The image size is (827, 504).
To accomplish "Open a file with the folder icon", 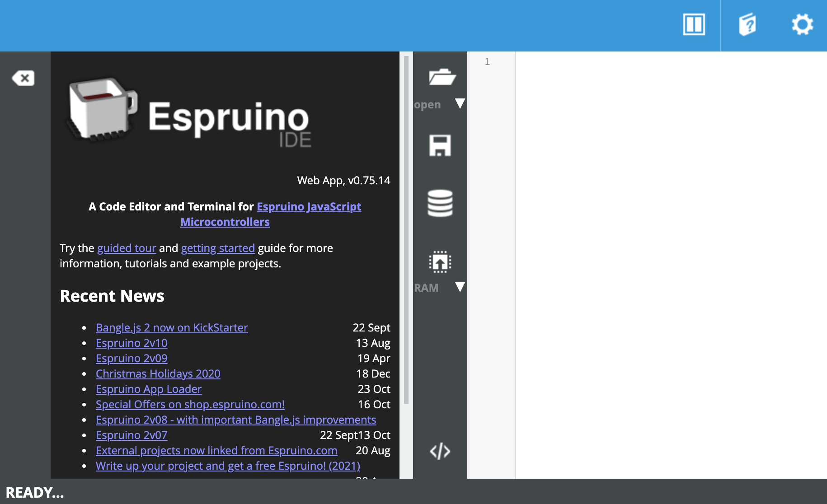I will coord(442,77).
